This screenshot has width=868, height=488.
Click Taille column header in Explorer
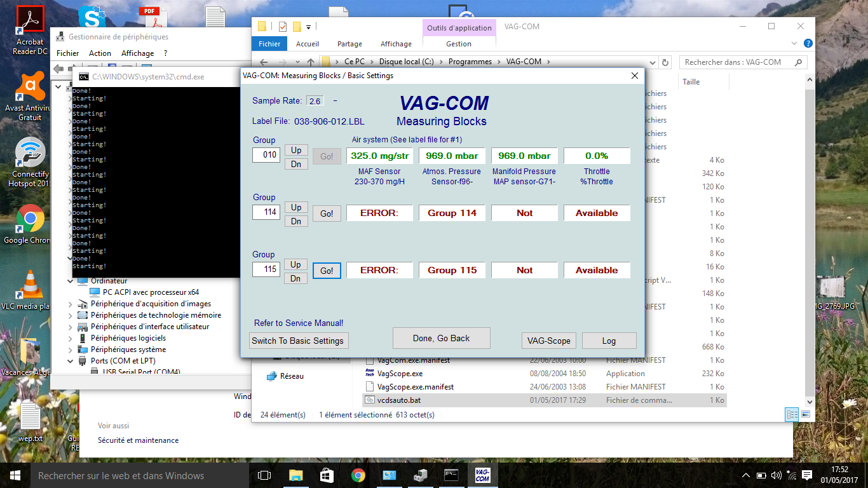pyautogui.click(x=691, y=82)
